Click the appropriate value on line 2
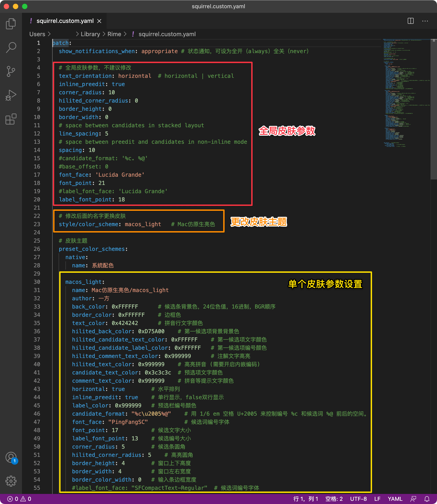 click(x=159, y=51)
